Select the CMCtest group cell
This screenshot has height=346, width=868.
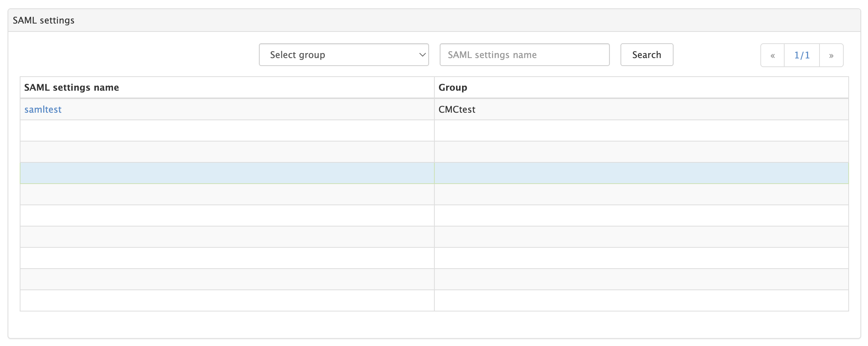[457, 110]
